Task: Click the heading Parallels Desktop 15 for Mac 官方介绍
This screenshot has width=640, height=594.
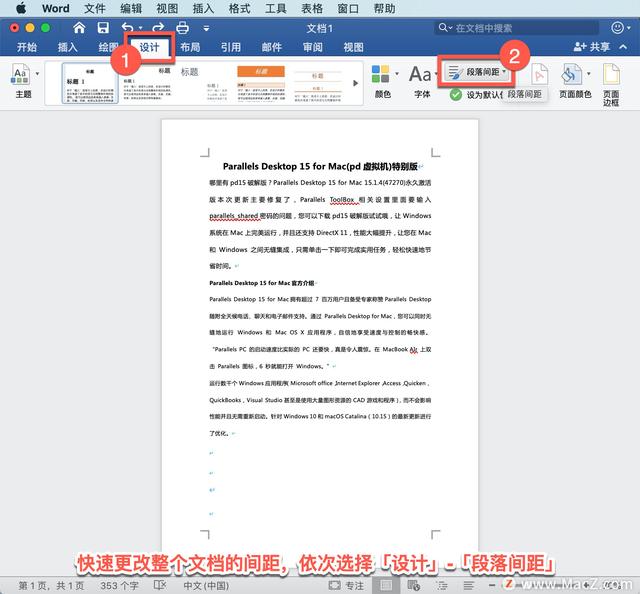Action: 262,283
